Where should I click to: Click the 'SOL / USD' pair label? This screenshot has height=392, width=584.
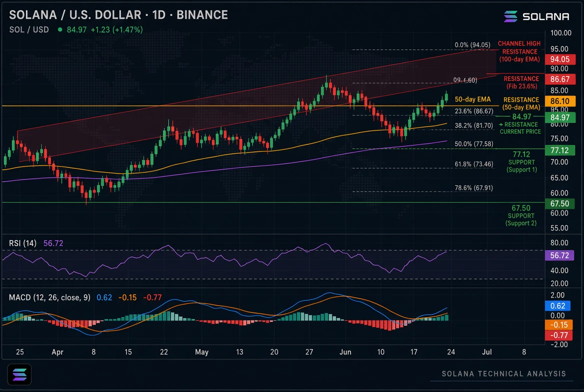29,29
